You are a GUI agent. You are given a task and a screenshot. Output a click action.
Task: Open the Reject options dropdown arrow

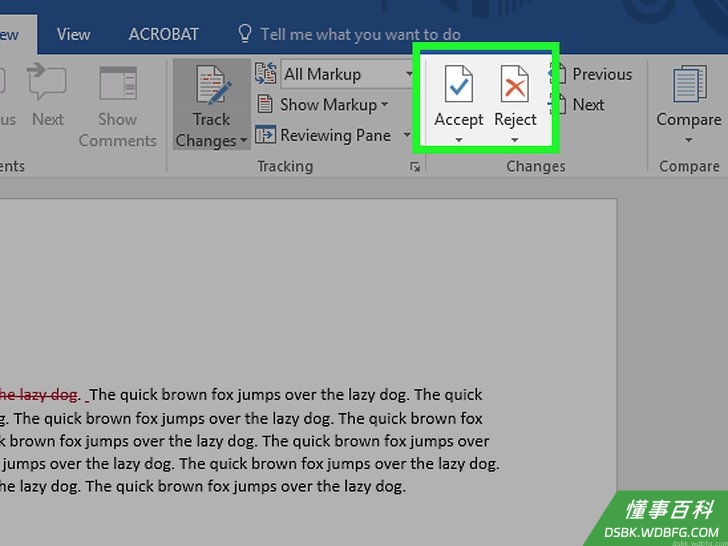click(514, 140)
